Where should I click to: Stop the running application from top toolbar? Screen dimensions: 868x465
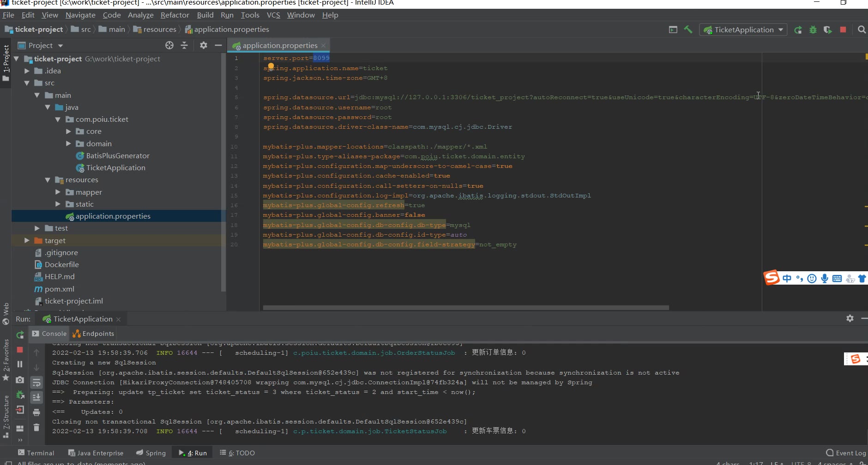click(843, 30)
